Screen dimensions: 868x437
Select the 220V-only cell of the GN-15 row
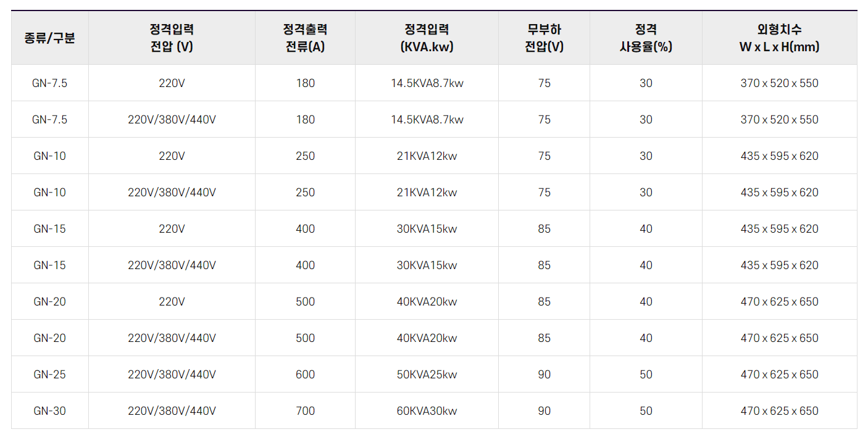(x=172, y=229)
